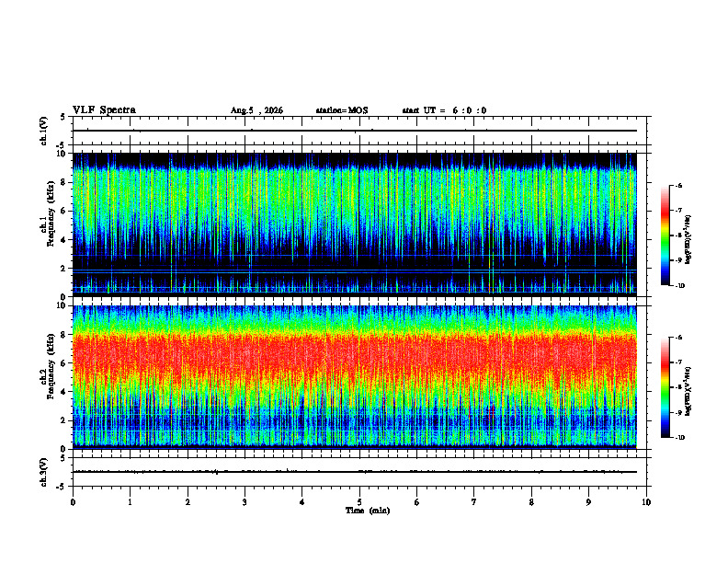The image size is (728, 563).
Task: Select the "Time (min)" axis label
Action: coord(368,511)
